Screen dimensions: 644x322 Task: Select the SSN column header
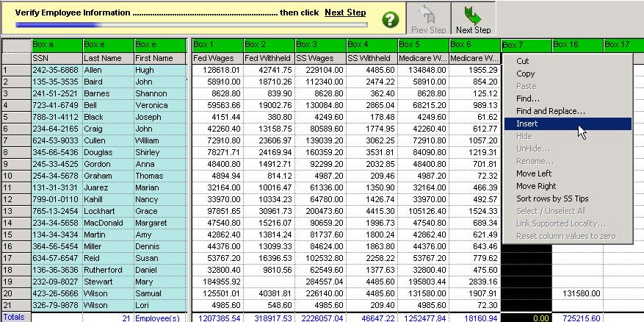(x=57, y=57)
